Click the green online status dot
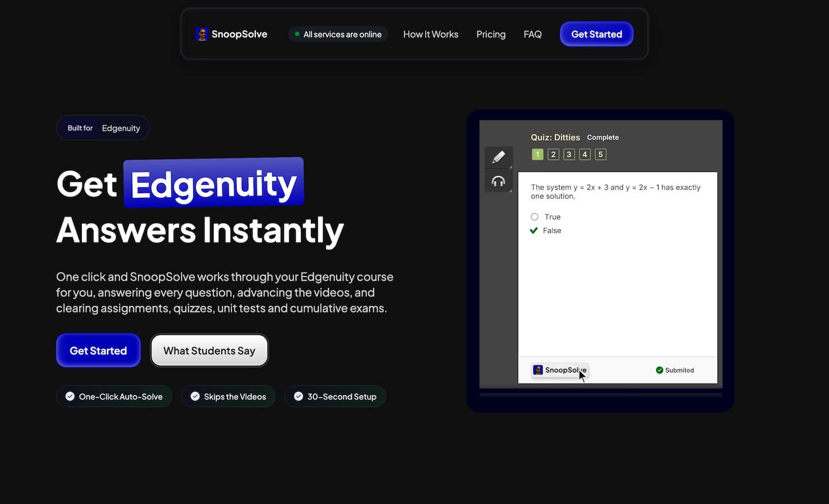Screen dimensions: 829x504 [297, 34]
